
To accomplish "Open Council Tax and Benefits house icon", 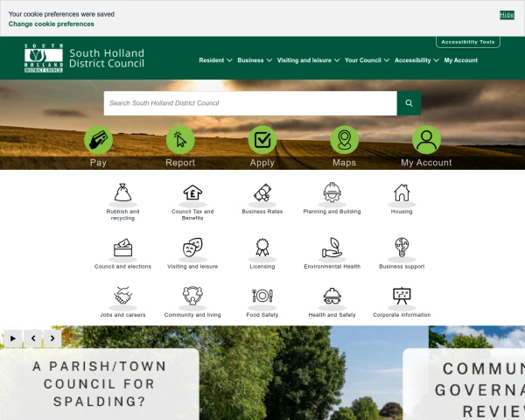I will click(192, 192).
